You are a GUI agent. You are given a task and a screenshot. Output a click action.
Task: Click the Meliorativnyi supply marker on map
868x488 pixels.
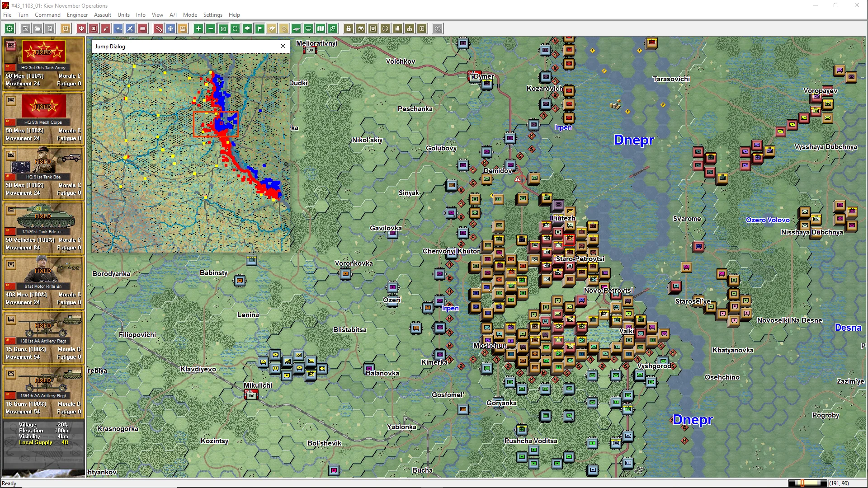pos(310,50)
